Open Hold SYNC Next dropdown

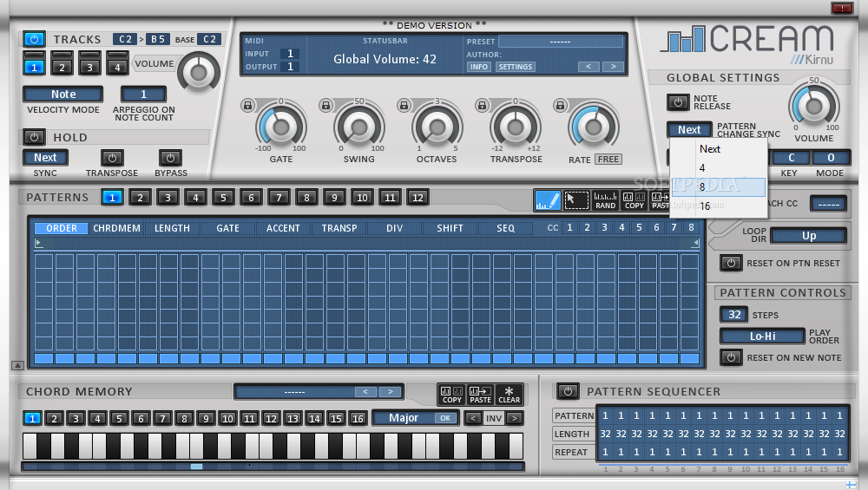pyautogui.click(x=45, y=158)
